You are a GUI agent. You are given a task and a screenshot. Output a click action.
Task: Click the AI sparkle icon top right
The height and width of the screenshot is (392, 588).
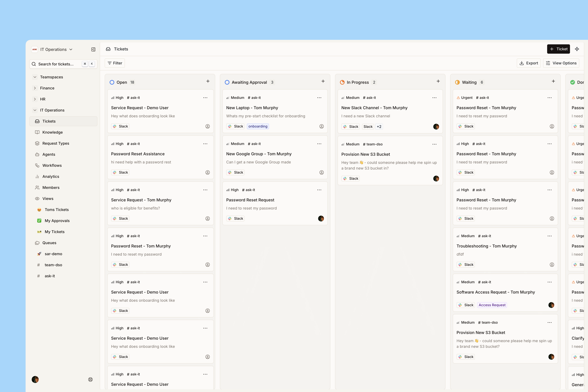click(x=577, y=49)
